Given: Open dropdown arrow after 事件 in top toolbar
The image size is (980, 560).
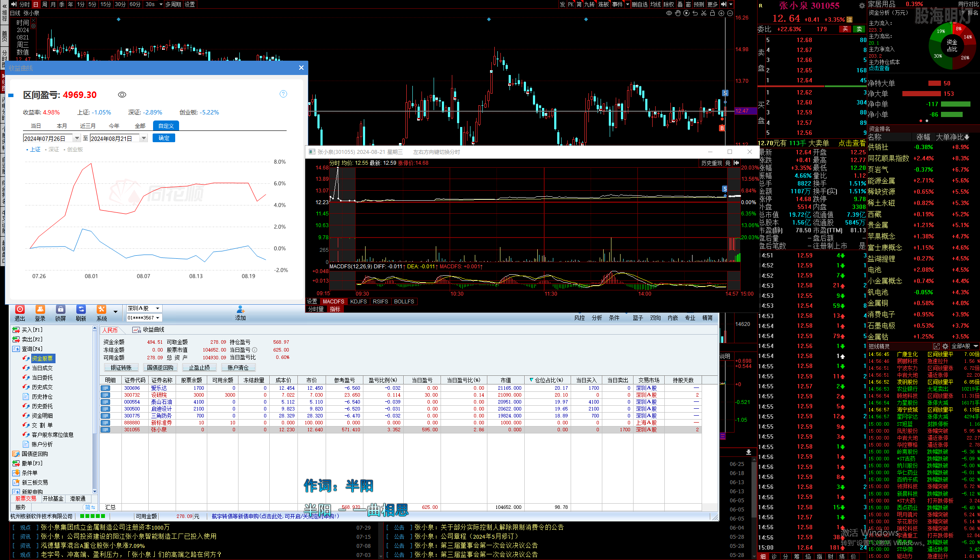Looking at the screenshot, I should click(627, 4).
